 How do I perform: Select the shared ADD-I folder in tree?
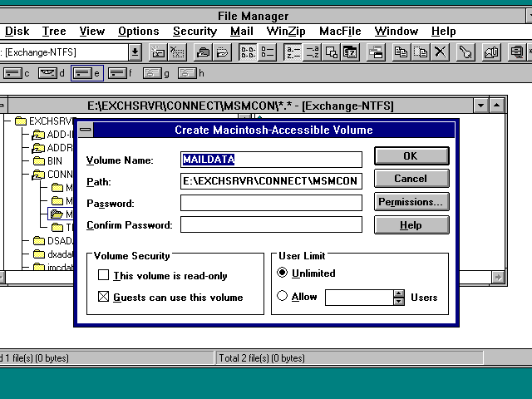52,135
